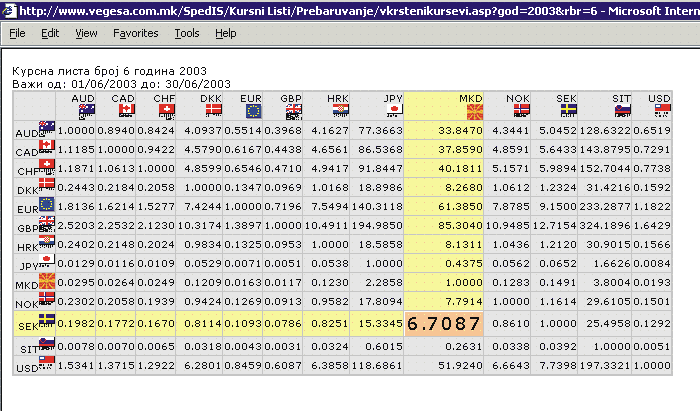The width and height of the screenshot is (700, 411).
Task: Open the Help menu
Action: (226, 33)
